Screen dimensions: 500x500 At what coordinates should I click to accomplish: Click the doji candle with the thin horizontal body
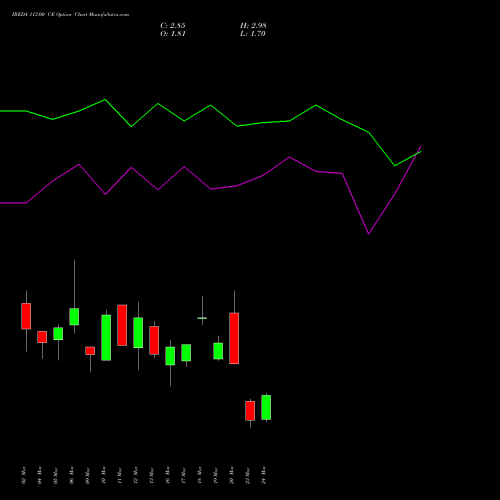(x=202, y=318)
